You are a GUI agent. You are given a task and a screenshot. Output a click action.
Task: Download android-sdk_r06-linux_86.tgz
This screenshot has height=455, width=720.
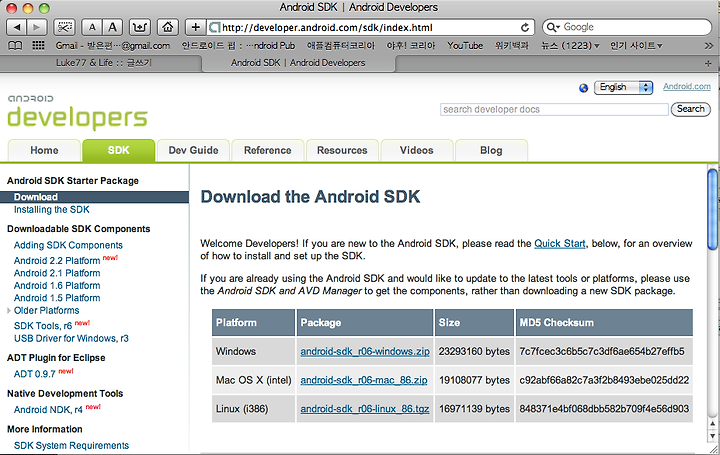click(x=365, y=409)
